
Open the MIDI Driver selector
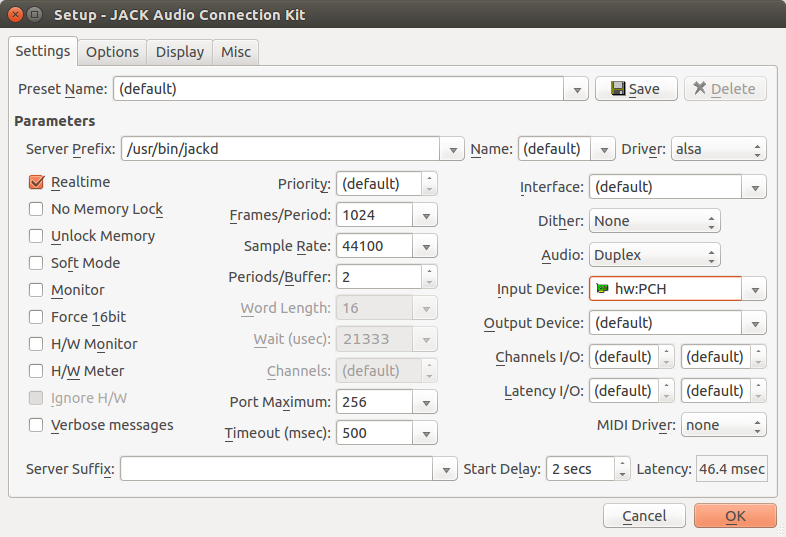[x=723, y=425]
